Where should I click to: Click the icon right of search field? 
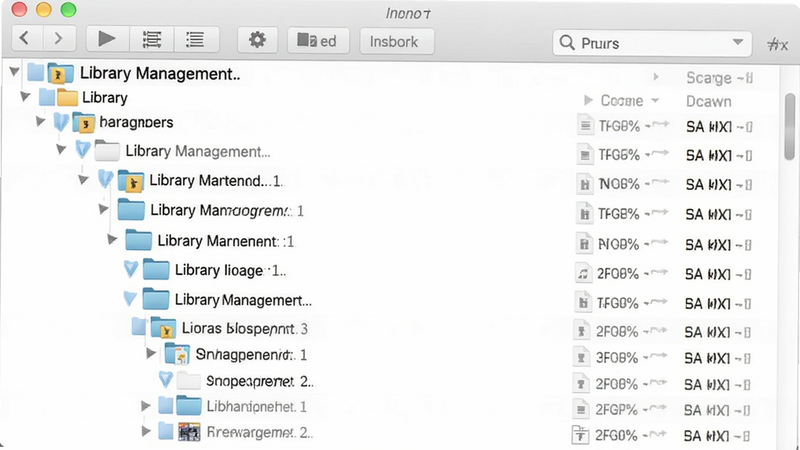(x=777, y=44)
